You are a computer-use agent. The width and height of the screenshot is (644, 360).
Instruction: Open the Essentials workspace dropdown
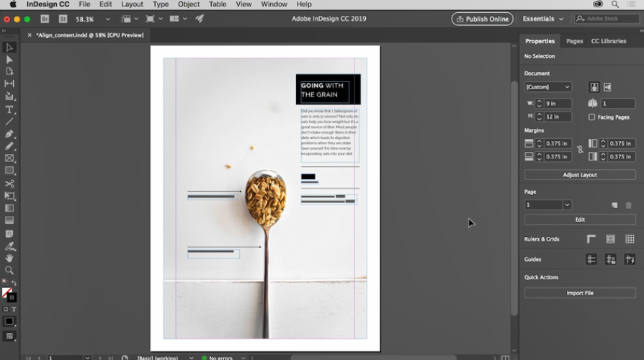point(543,19)
